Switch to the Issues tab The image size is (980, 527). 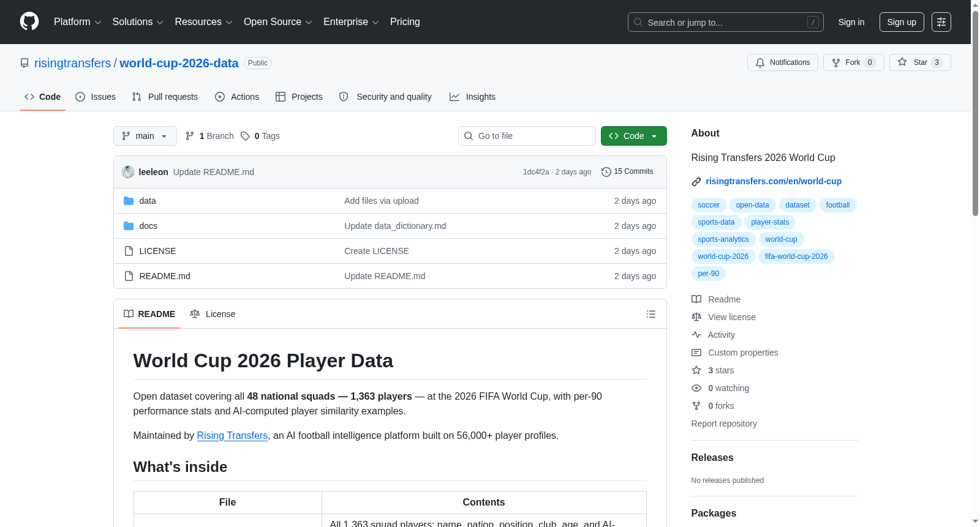coord(96,97)
